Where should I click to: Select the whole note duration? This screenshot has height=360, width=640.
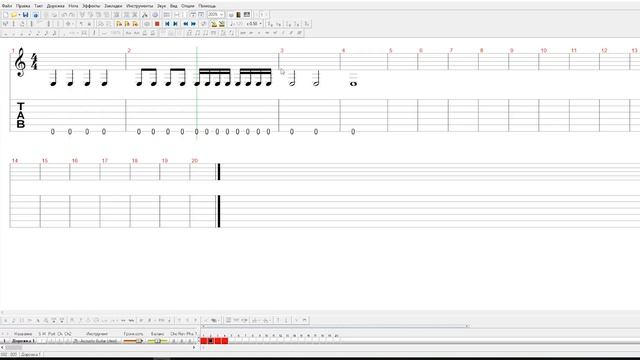point(5,33)
